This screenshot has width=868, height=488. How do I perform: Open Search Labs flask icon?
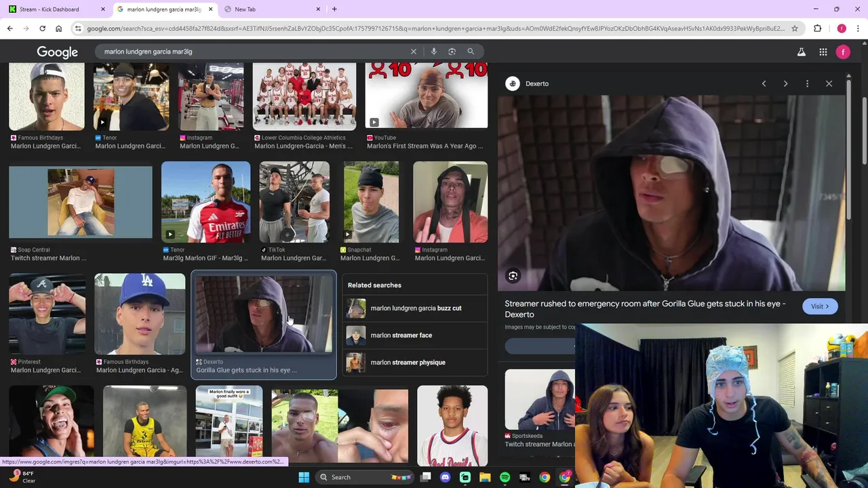[x=801, y=52]
